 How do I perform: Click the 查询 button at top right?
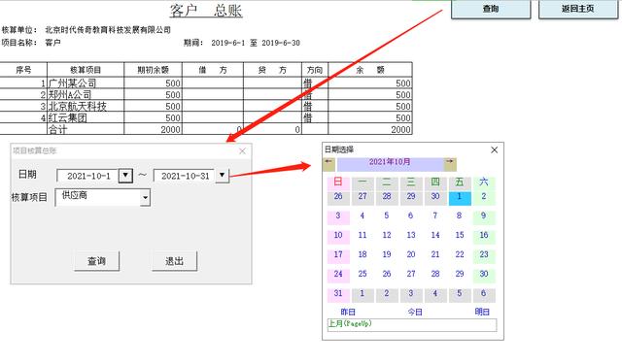click(x=491, y=9)
